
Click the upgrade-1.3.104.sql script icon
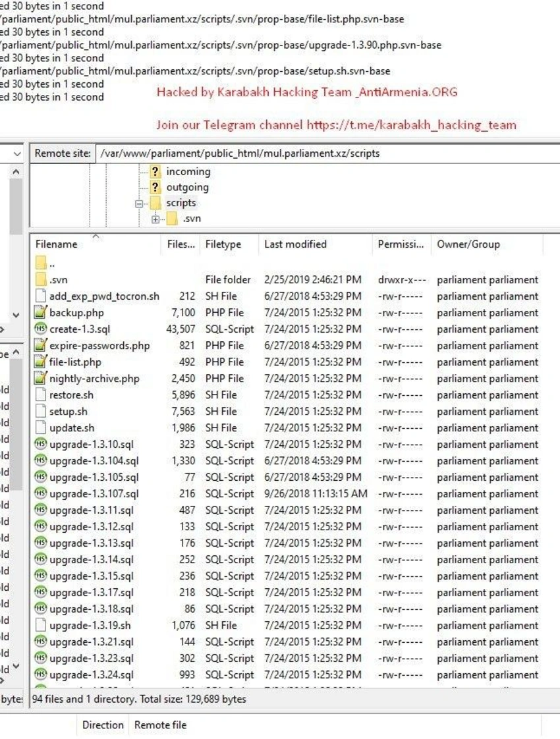(x=41, y=460)
